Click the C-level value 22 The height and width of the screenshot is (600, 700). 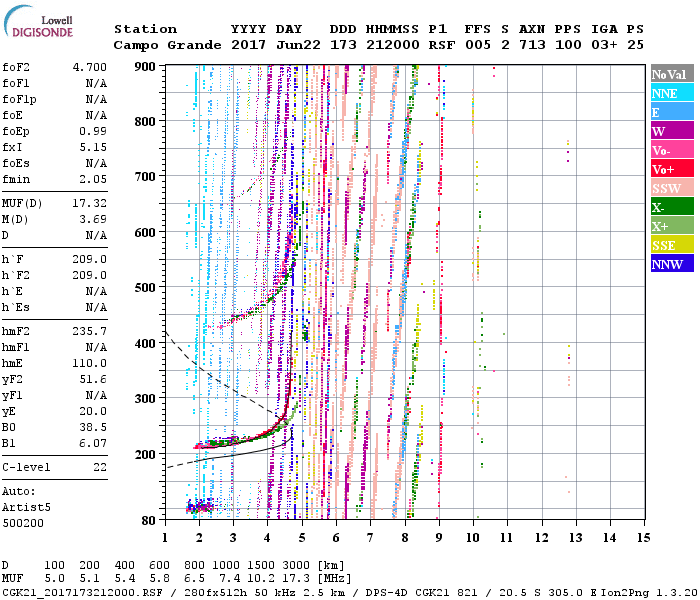[100, 467]
